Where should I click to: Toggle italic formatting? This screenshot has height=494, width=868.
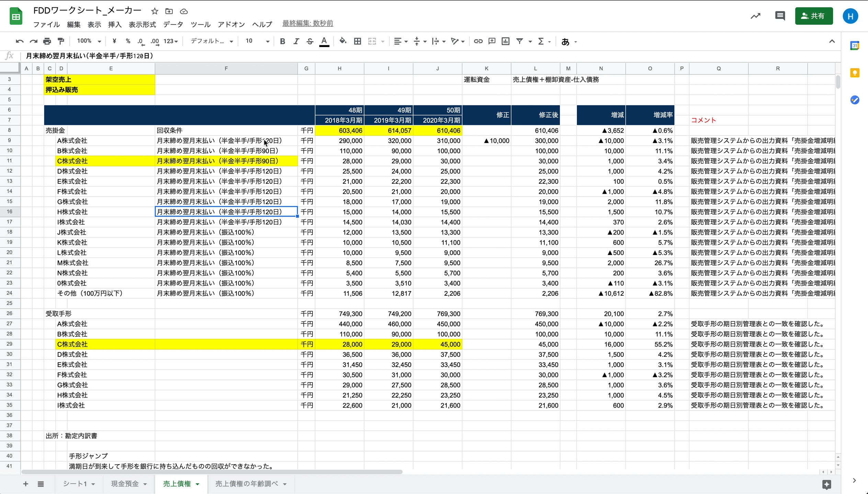[x=296, y=41]
